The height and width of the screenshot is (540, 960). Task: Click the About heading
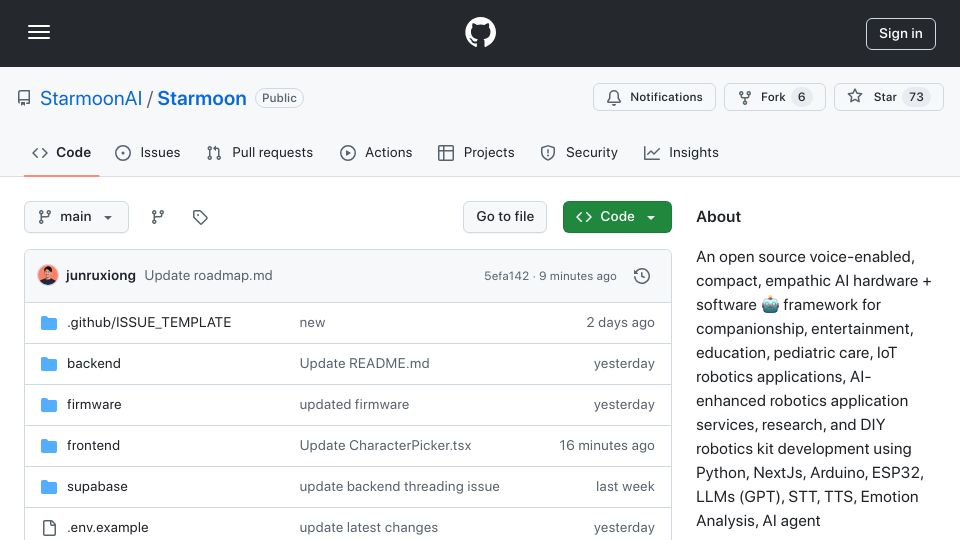[x=718, y=217]
